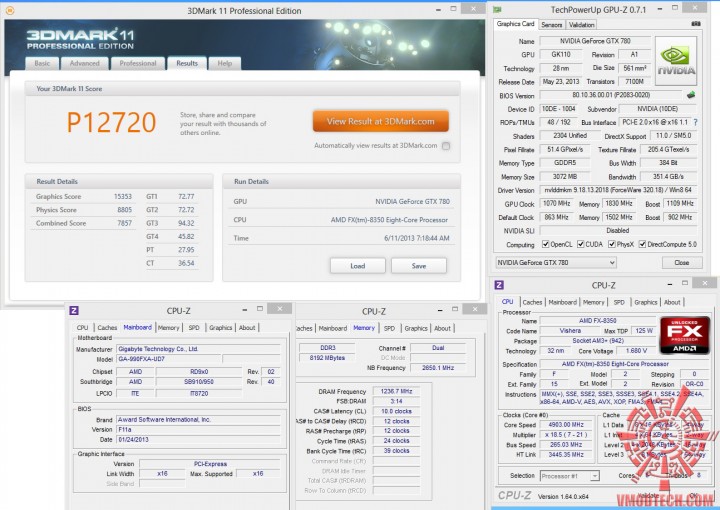Open Graphics tab in CPU-Z Mainboard window
The height and width of the screenshot is (510, 720).
tap(220, 327)
